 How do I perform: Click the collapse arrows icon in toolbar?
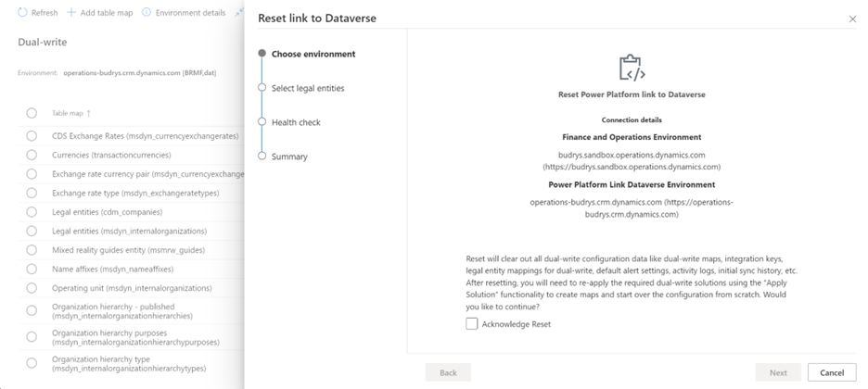click(239, 12)
